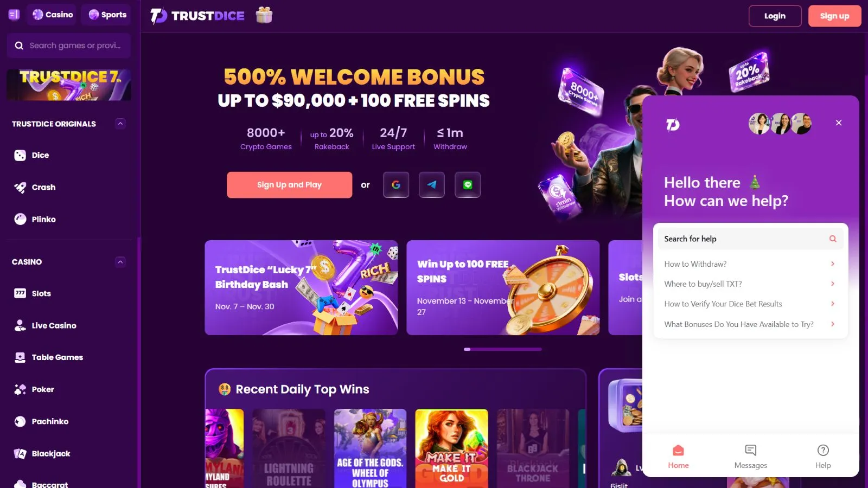Switch to the Sports tab
This screenshot has width=868, height=488.
[107, 15]
